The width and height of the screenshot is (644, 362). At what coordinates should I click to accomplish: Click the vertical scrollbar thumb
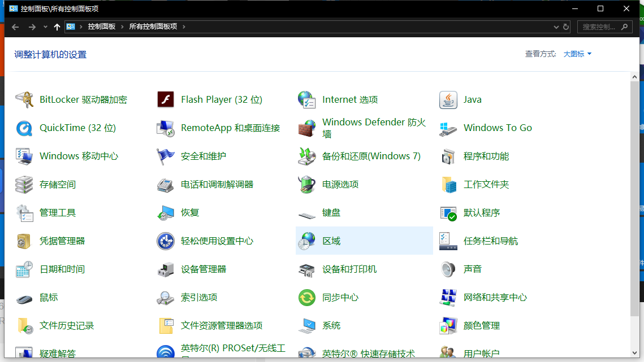coord(634,199)
